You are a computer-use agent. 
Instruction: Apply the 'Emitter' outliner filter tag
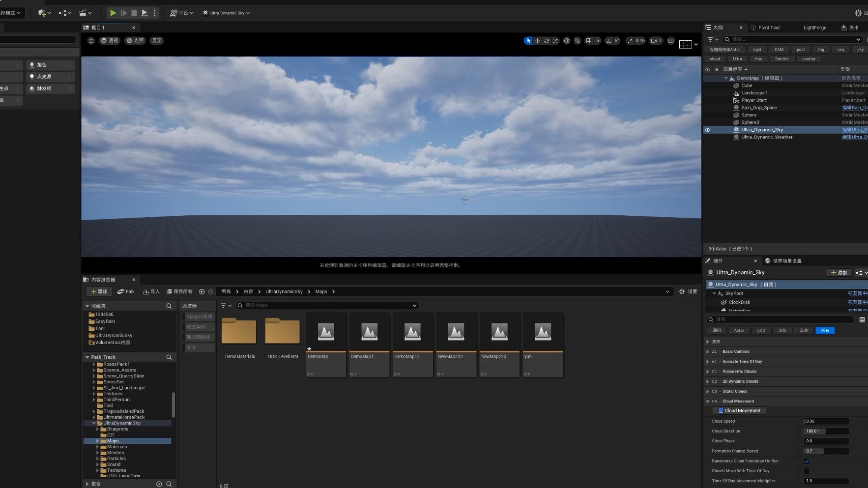pos(782,59)
